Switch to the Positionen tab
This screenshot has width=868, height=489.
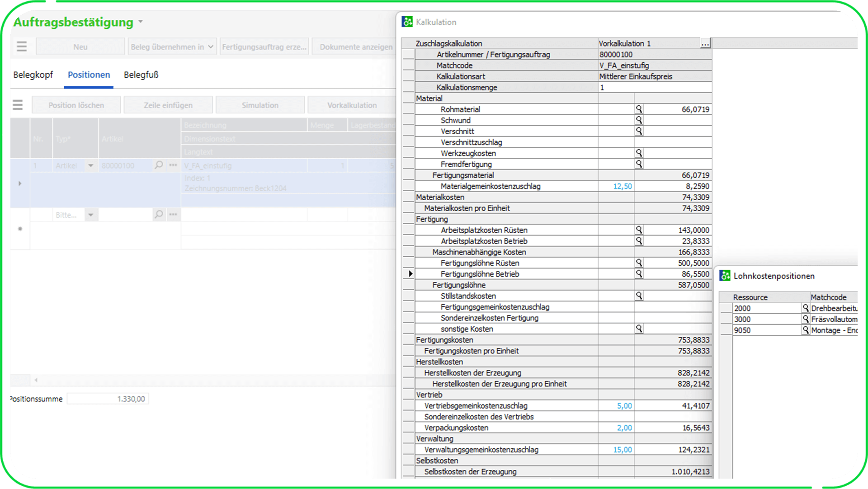89,75
